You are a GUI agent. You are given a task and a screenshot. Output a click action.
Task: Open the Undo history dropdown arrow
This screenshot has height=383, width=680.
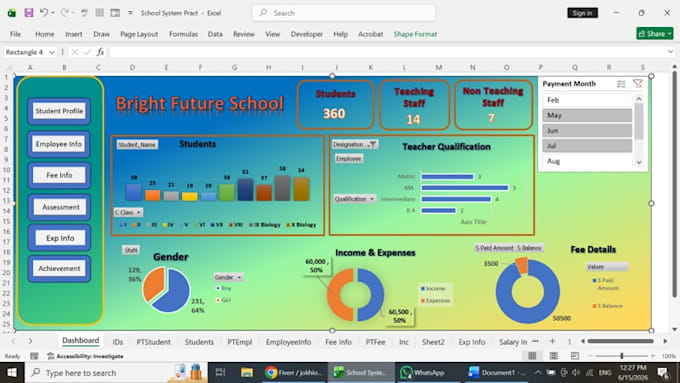(x=53, y=13)
